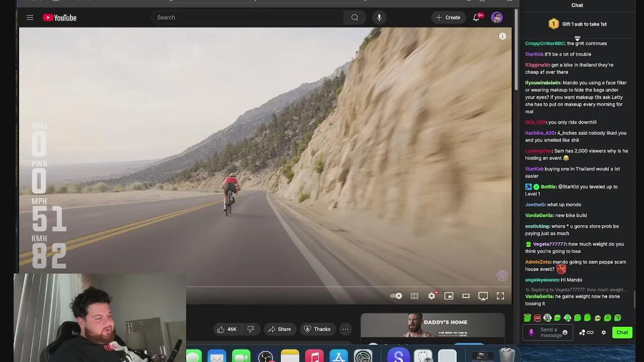Open video player settings gear

point(432,296)
